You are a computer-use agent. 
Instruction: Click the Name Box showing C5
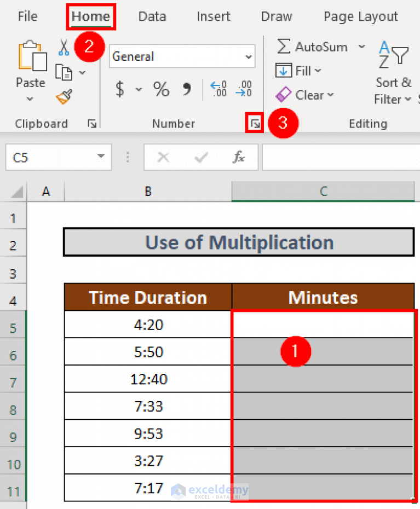[x=59, y=158]
